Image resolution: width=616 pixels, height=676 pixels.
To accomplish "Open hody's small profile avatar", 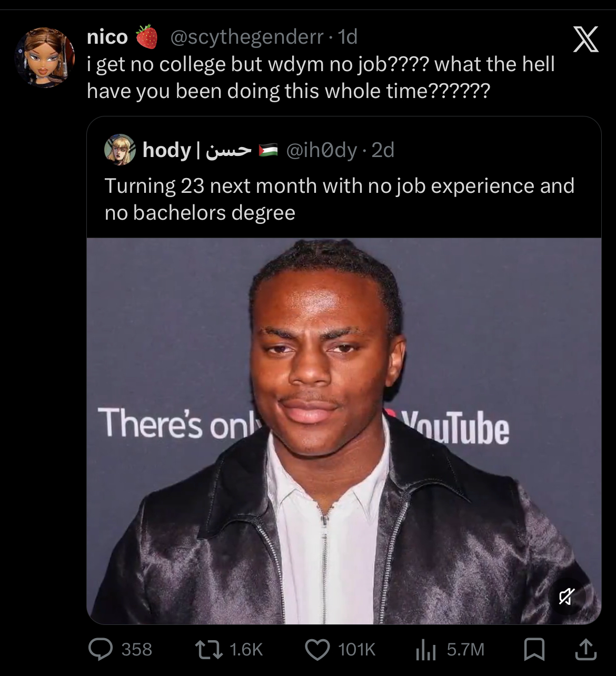I will (120, 150).
